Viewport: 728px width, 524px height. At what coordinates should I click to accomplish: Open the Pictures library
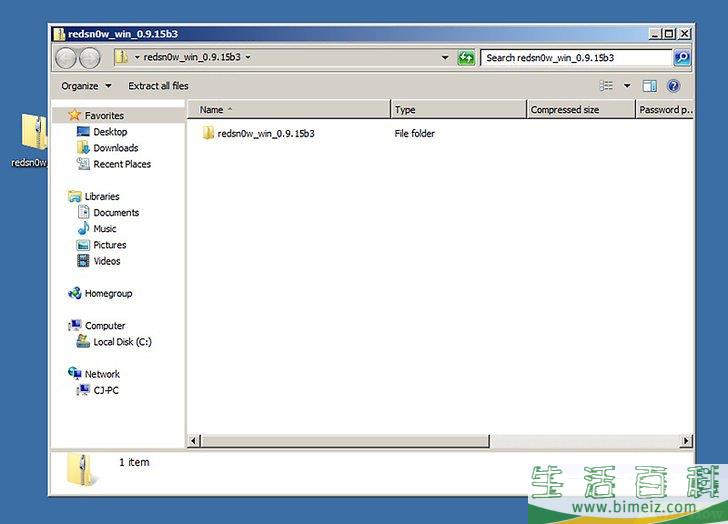(110, 245)
